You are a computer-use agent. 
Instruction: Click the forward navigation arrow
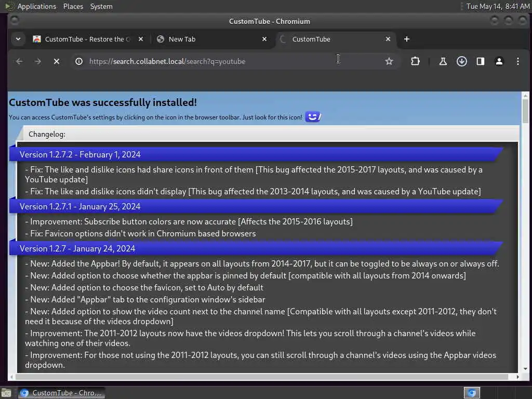pyautogui.click(x=37, y=61)
